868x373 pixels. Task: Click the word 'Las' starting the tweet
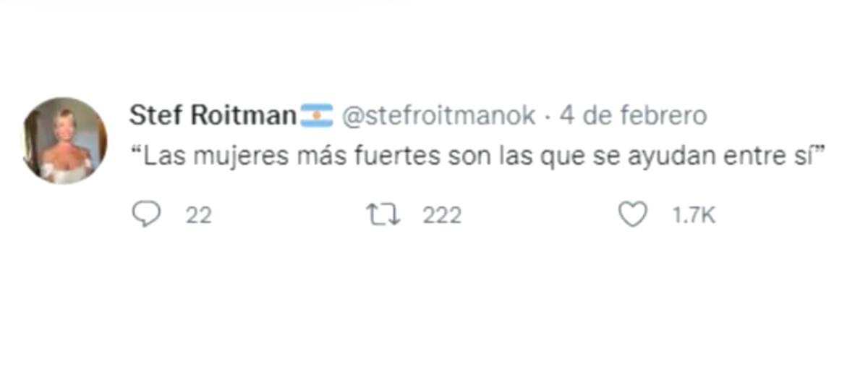161,156
